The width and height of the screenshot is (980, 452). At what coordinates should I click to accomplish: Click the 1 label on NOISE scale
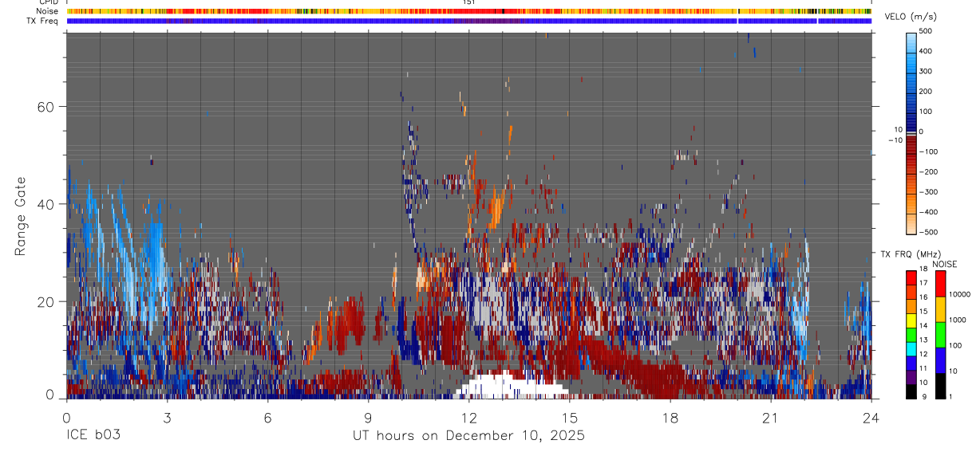[951, 397]
